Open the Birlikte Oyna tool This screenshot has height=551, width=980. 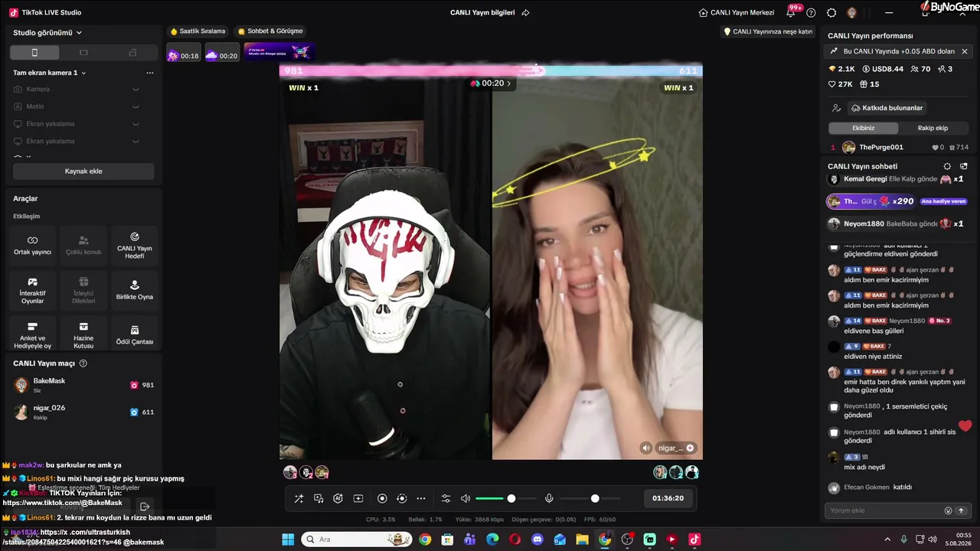pyautogui.click(x=135, y=290)
